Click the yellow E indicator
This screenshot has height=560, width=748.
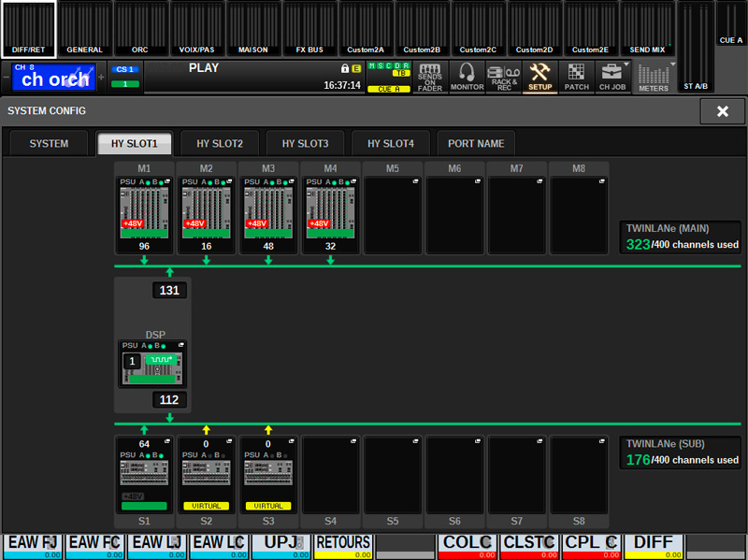[356, 68]
